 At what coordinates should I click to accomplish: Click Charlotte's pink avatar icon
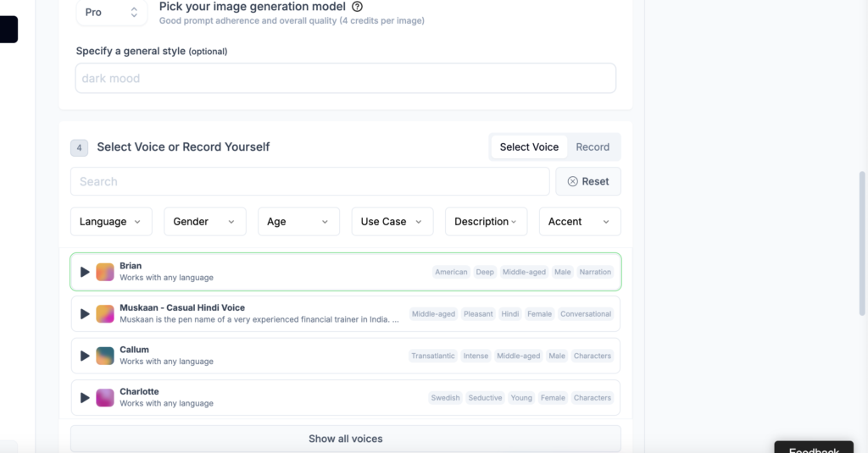pyautogui.click(x=105, y=398)
